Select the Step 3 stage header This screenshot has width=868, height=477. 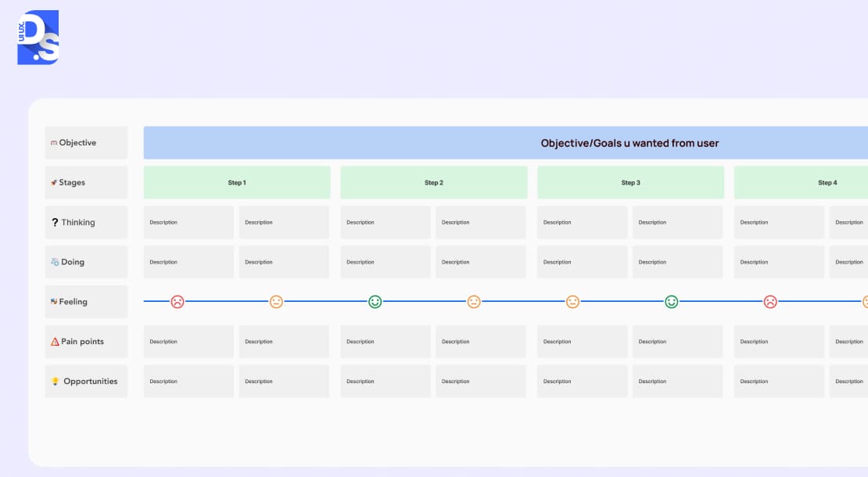[x=630, y=182]
